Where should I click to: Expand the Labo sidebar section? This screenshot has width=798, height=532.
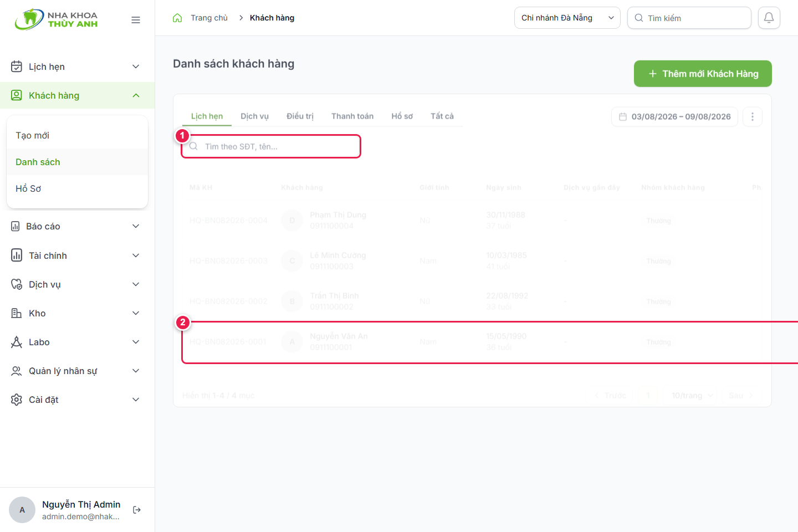(x=136, y=342)
